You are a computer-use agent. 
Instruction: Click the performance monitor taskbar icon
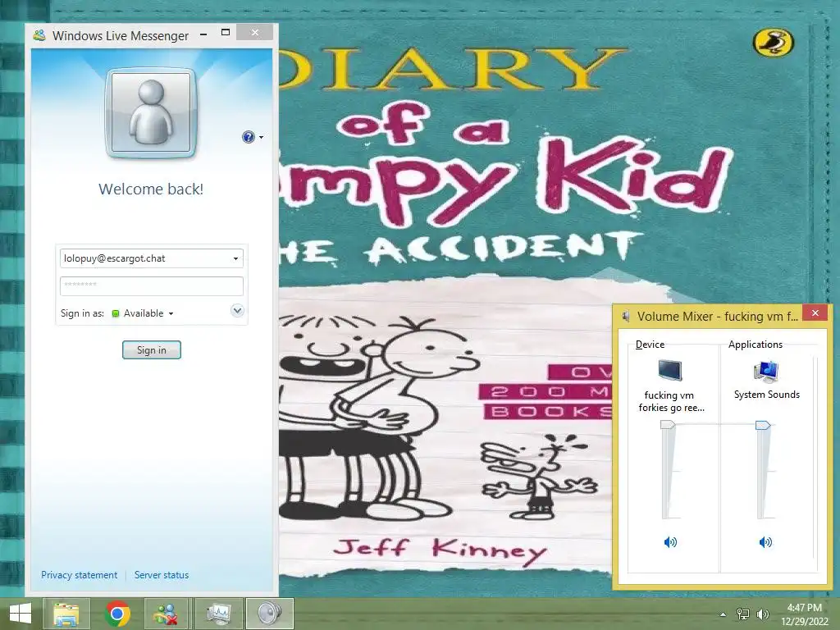coord(218,614)
